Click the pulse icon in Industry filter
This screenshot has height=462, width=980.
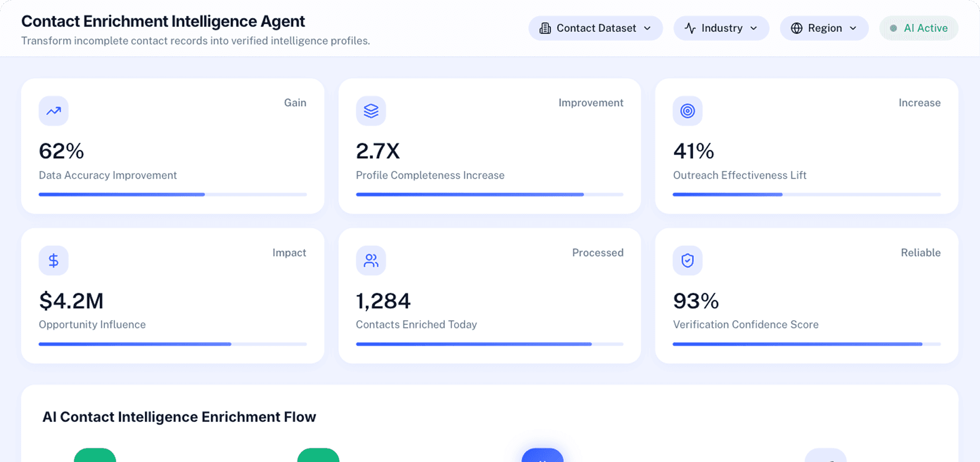pos(690,28)
